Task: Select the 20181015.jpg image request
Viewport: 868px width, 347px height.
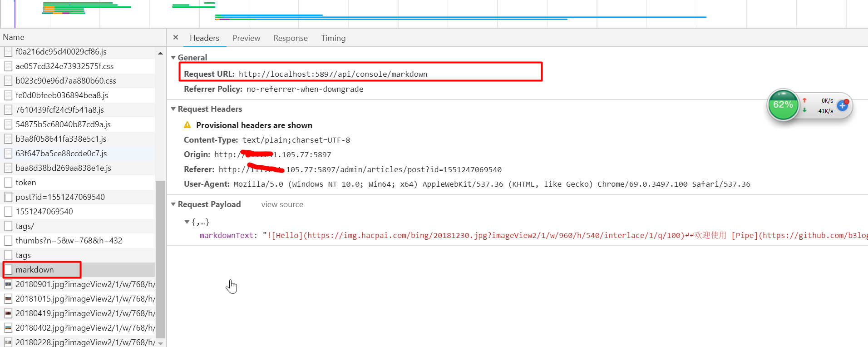Action: coord(77,299)
